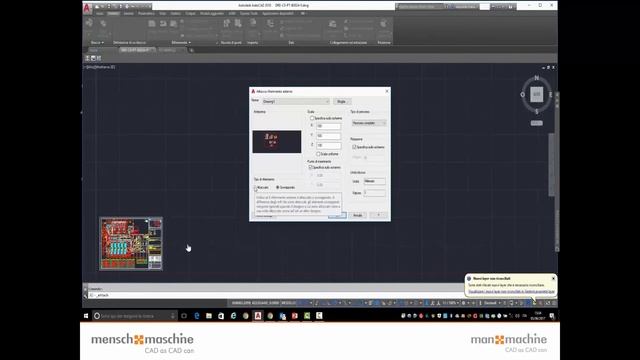Screen dimensions: 640x360
Task: Click the ViewCube top face
Action: (536, 94)
